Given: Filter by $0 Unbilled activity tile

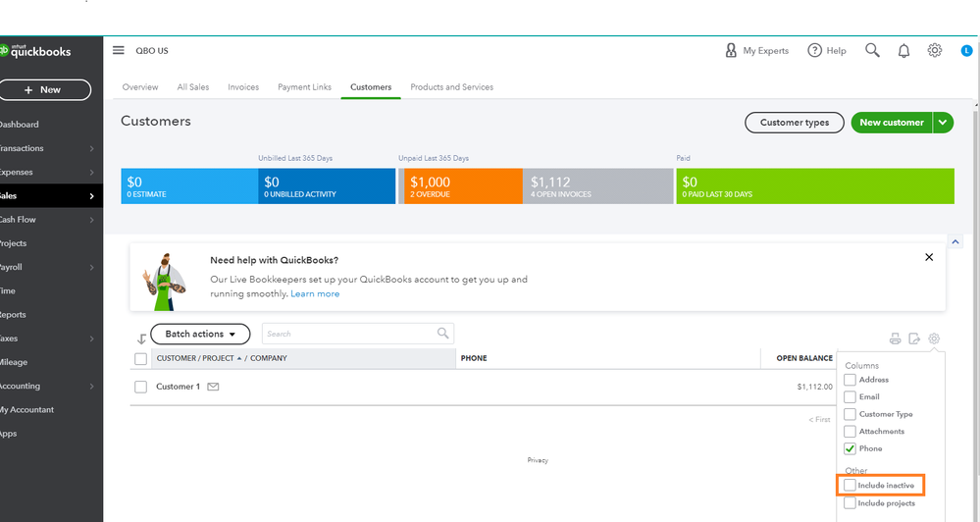Looking at the screenshot, I should click(327, 185).
